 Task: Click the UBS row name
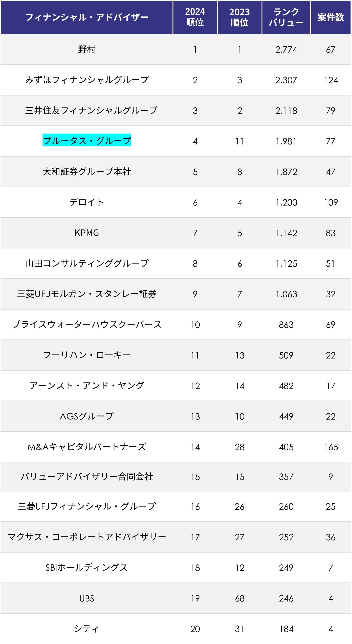[x=87, y=598]
